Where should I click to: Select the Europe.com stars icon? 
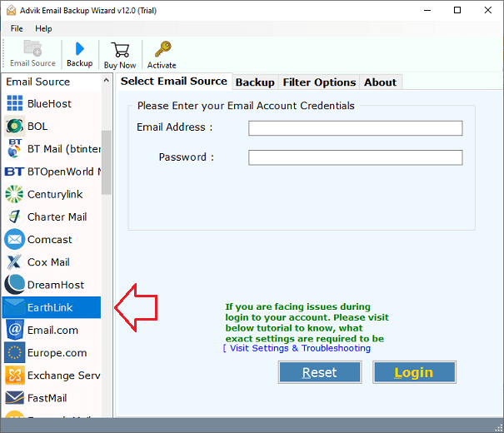pyautogui.click(x=14, y=352)
